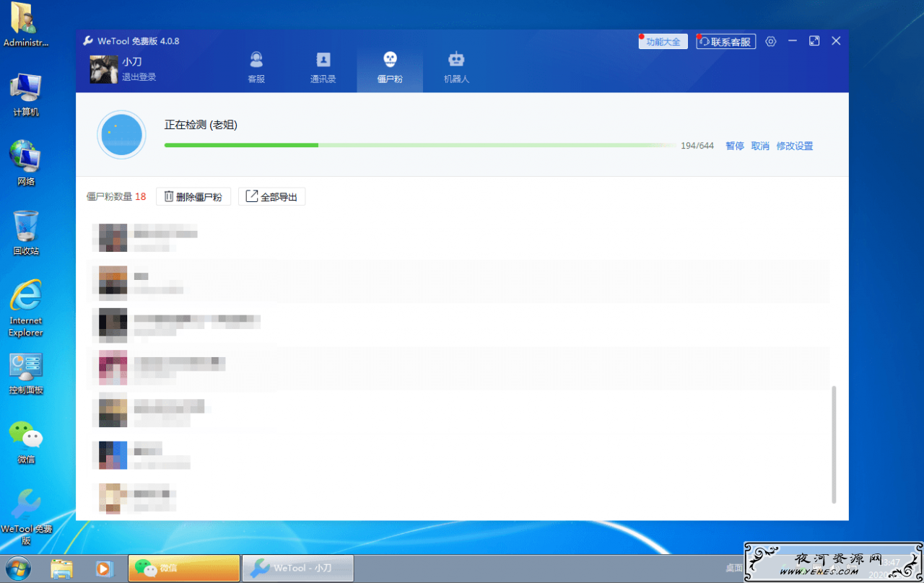Click the 全部导出 export all button
Viewport: 924px width, 583px height.
[271, 196]
